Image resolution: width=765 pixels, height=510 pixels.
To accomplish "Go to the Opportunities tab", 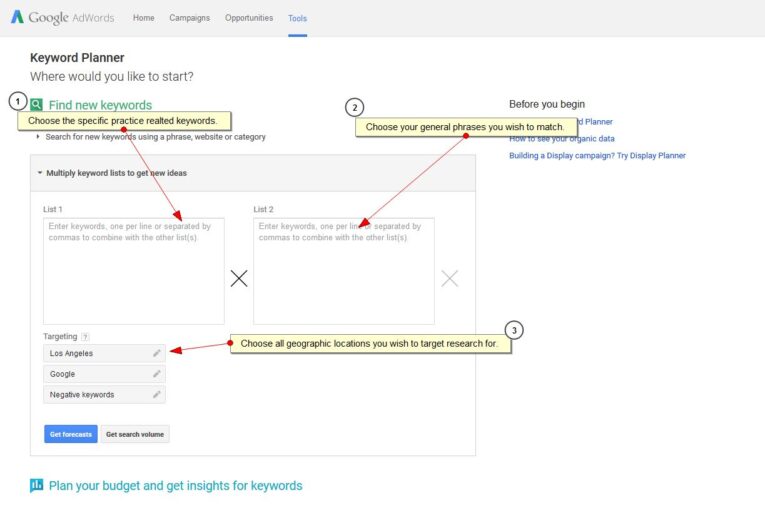I will [x=249, y=18].
